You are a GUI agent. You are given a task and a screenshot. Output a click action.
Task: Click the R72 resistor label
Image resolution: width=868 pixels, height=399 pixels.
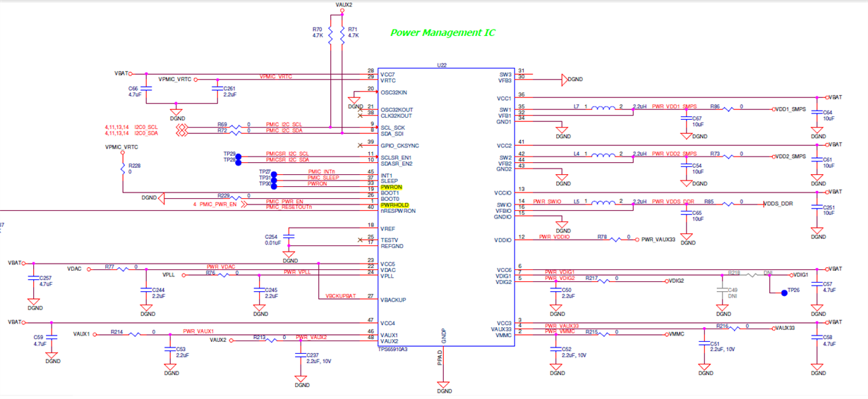[x=222, y=130]
